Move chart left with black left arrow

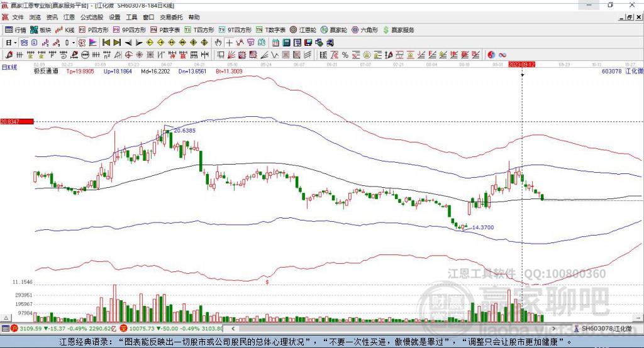(x=128, y=43)
